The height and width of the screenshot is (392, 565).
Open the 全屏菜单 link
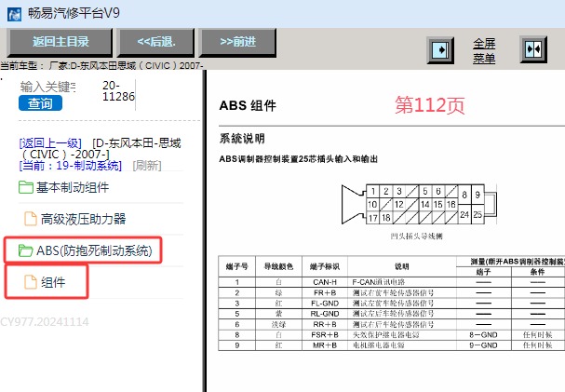click(x=484, y=51)
